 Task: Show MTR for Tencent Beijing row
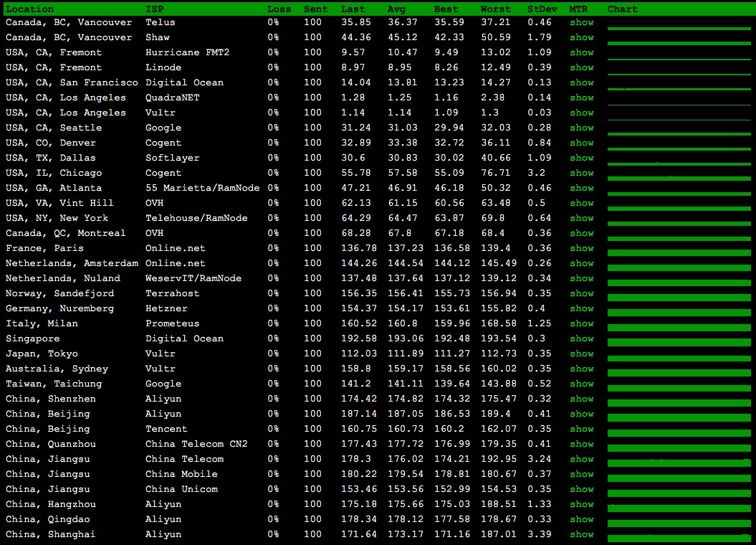click(x=581, y=429)
